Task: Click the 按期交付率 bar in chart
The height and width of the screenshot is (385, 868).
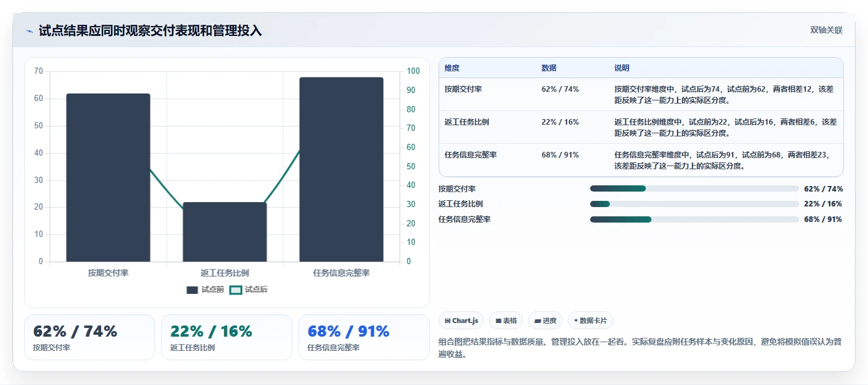Action: coord(108,177)
